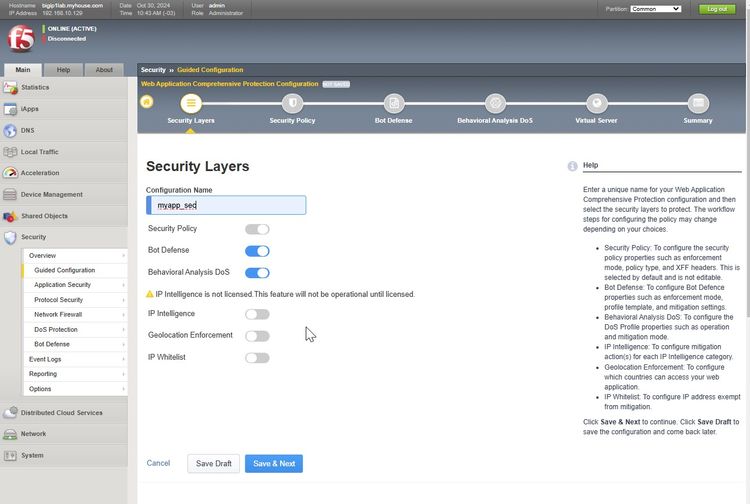Go to the Security Policy step icon
Viewport: 750px width, 504px height.
[292, 103]
